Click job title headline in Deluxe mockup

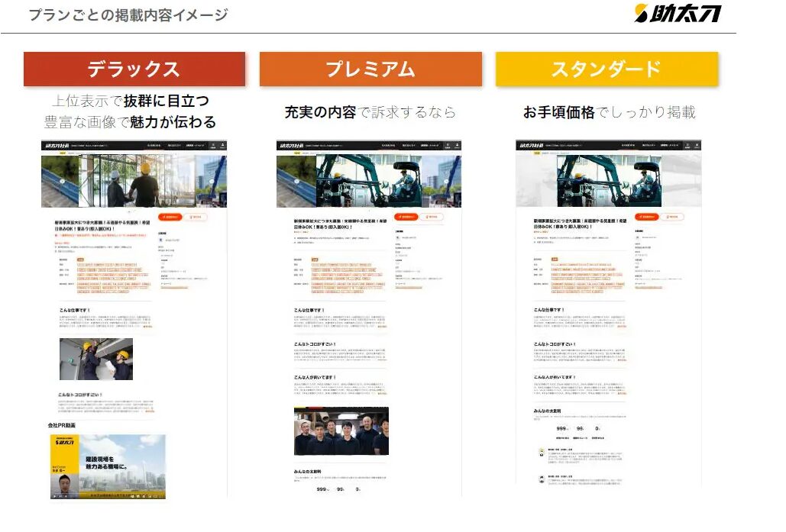pos(102,225)
